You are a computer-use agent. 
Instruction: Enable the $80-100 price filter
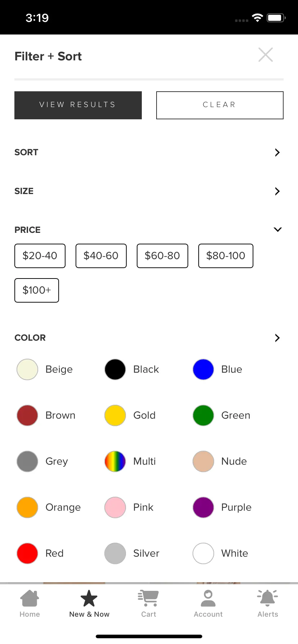point(226,256)
